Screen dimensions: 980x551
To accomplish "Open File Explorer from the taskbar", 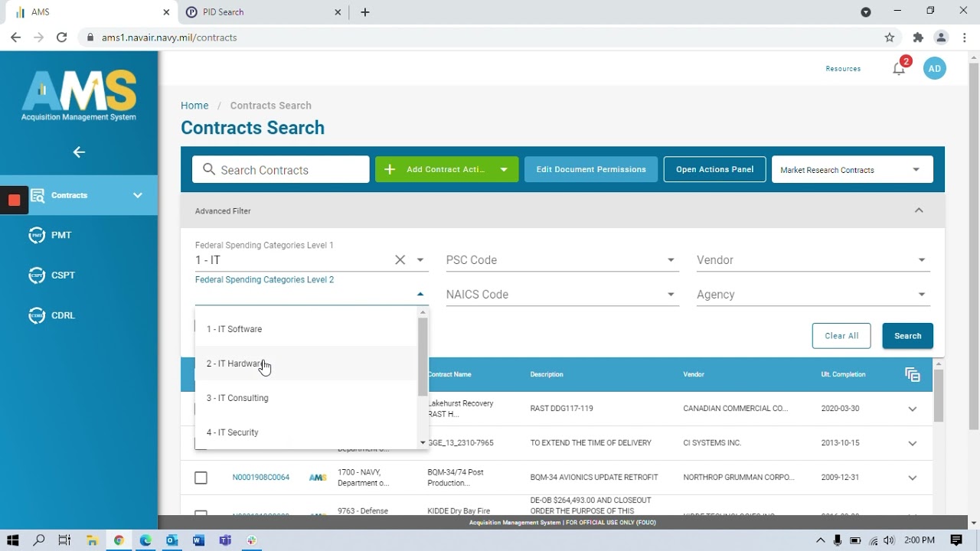I will (92, 540).
